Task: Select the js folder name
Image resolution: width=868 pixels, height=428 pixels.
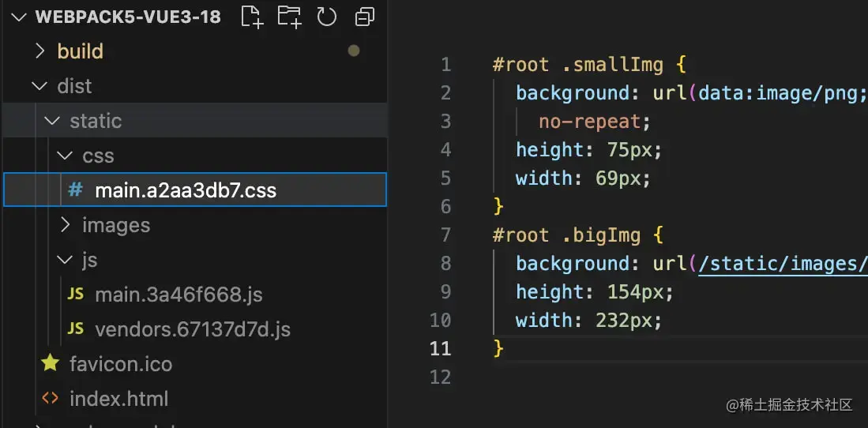Action: 90,261
